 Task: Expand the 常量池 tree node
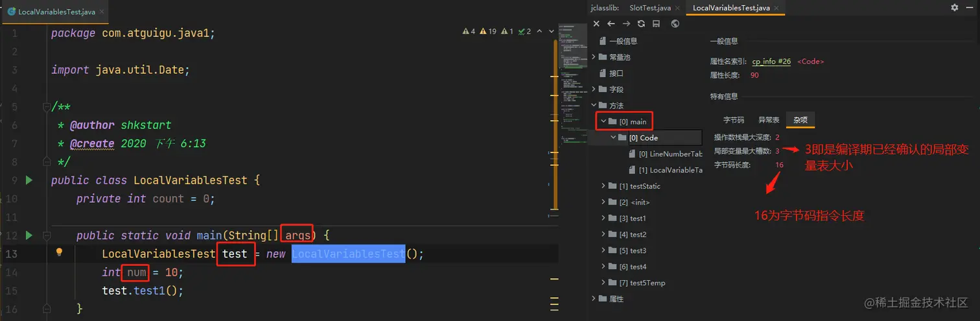pyautogui.click(x=594, y=57)
